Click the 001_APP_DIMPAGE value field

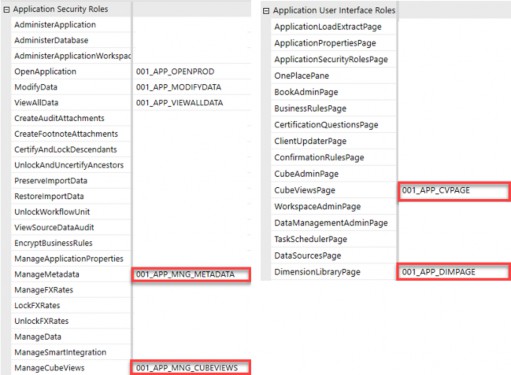tap(454, 272)
